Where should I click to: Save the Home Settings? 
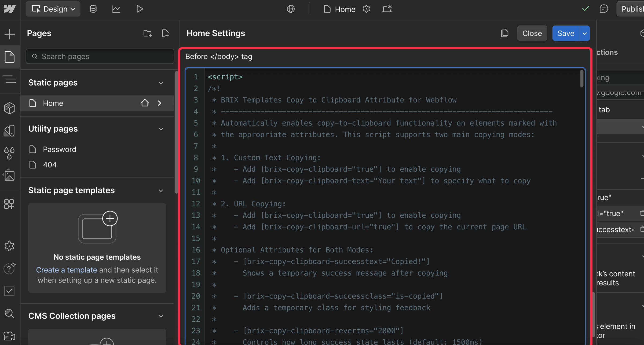tap(566, 33)
